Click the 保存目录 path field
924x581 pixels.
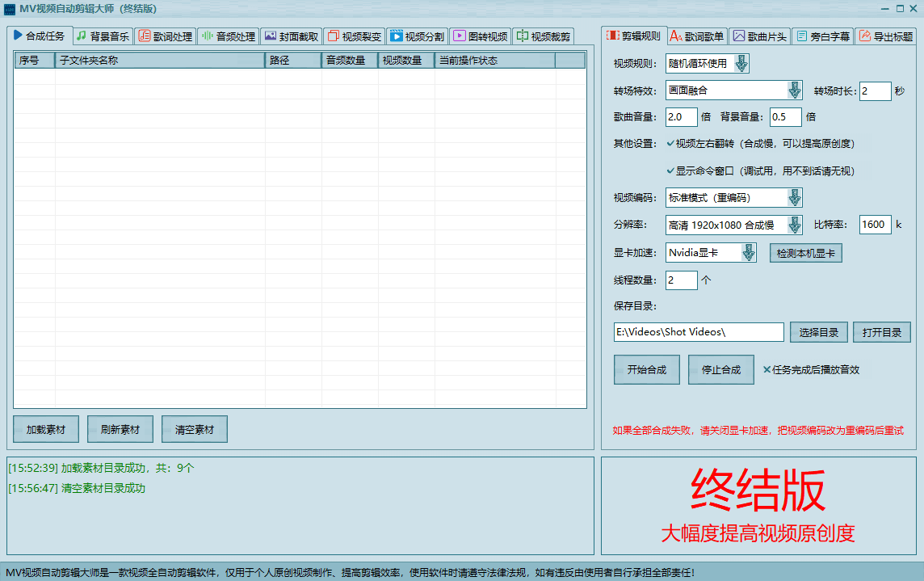(x=699, y=332)
